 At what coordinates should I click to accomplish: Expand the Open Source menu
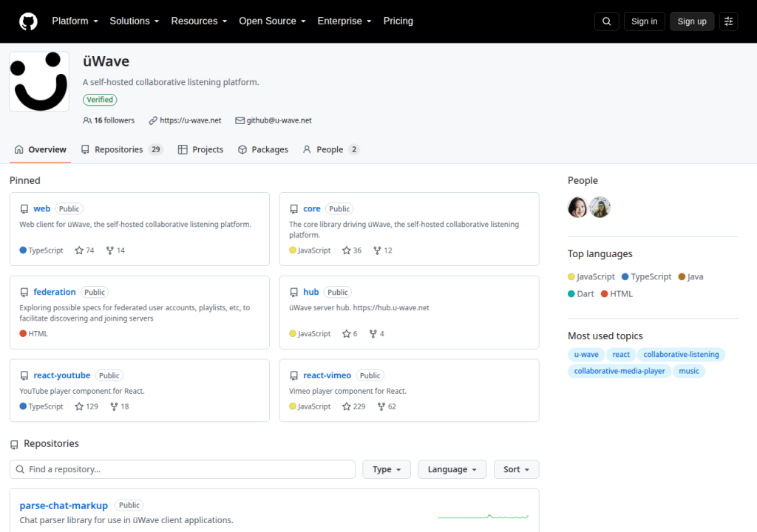(272, 21)
